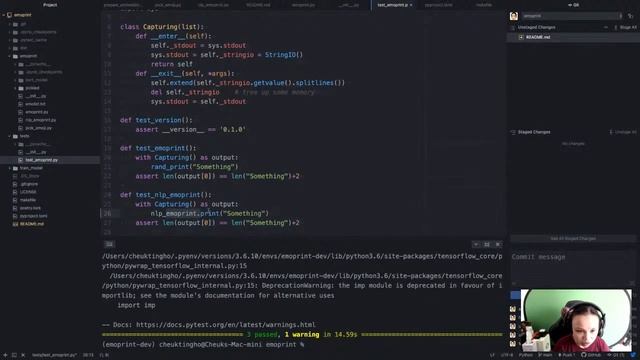Add a new terminal with plus icon
The height and width of the screenshot is (360, 640).
point(5,355)
